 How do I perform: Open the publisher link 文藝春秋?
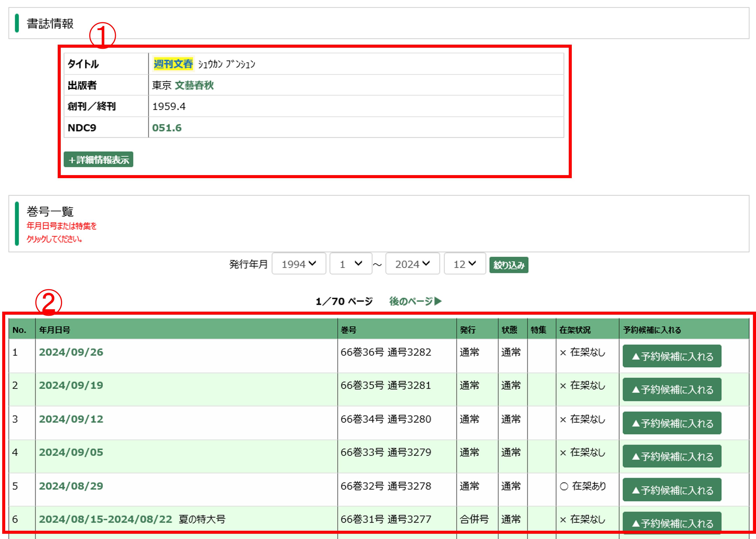194,85
